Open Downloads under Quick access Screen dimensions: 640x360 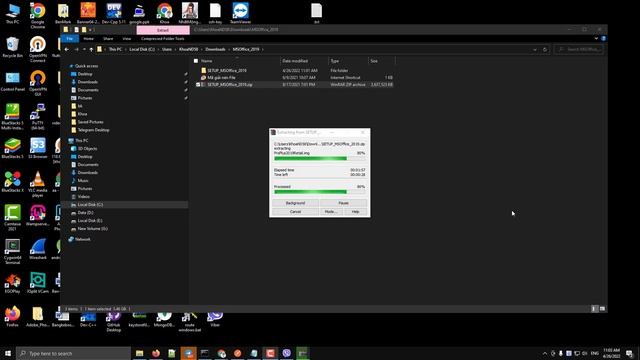click(87, 82)
